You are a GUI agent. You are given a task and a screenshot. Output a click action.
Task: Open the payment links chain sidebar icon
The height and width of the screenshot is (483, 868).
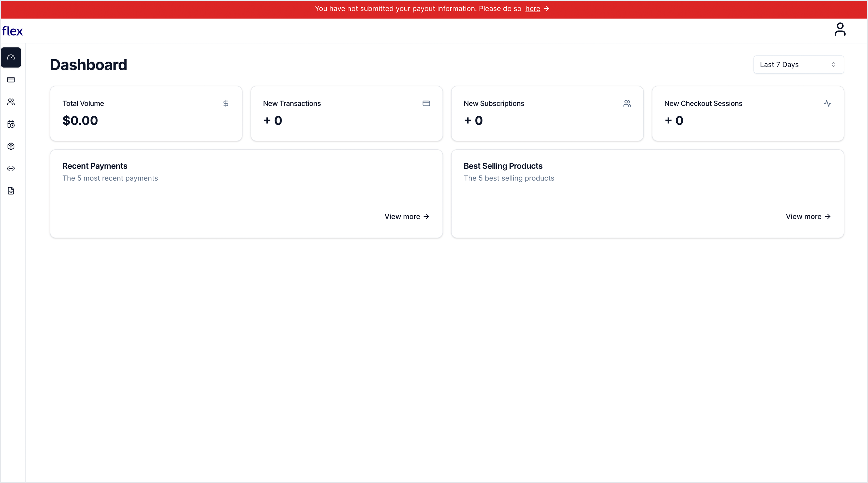11,169
